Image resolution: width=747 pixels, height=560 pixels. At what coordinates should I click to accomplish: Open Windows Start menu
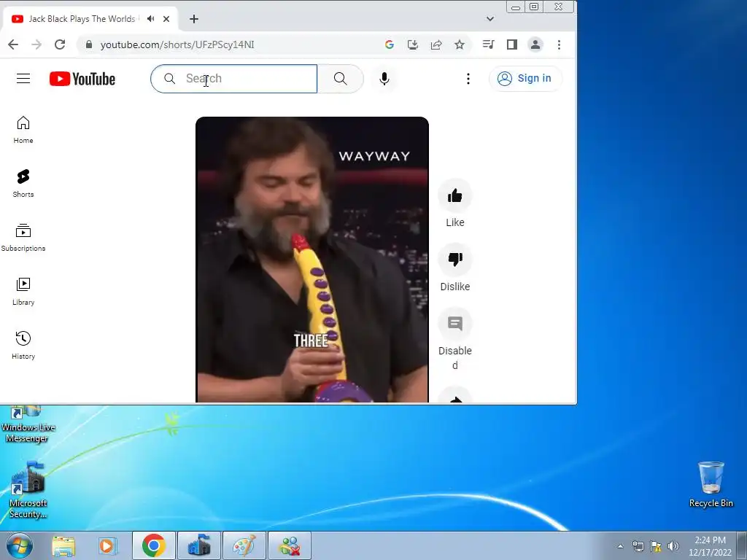[x=20, y=545]
